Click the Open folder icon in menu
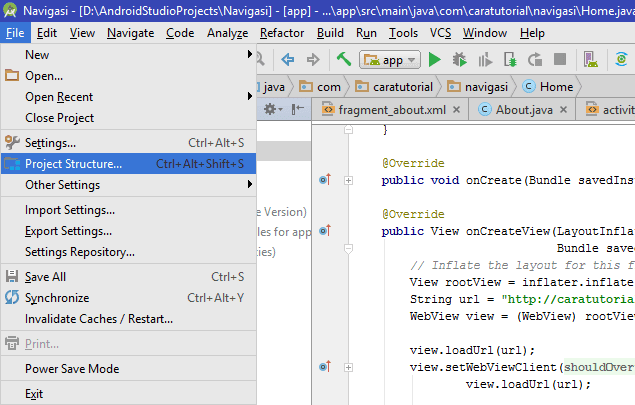The height and width of the screenshot is (405, 635). point(12,75)
